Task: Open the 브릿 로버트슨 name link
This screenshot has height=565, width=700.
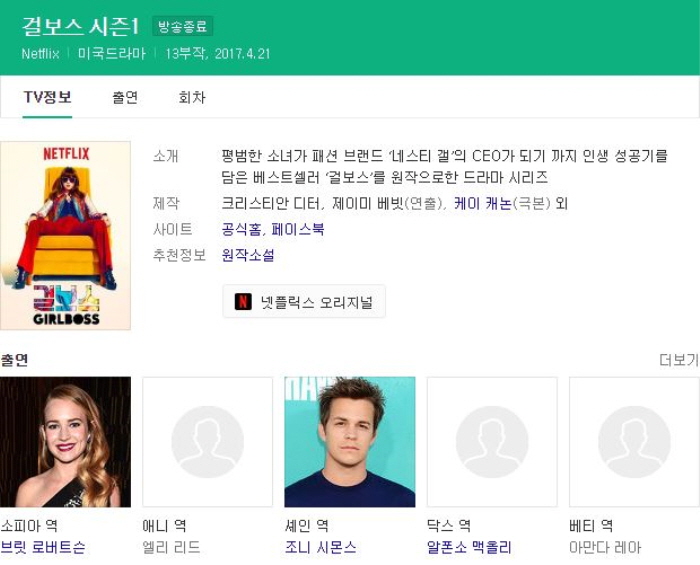Action: [x=43, y=547]
